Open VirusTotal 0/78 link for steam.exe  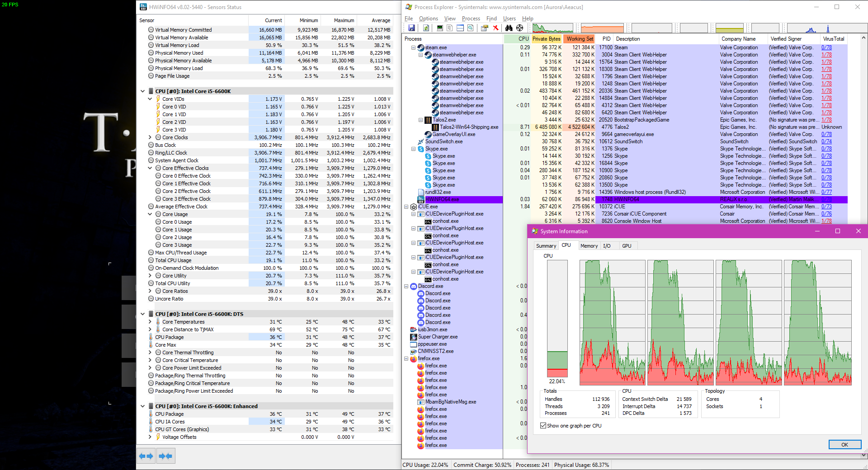click(826, 47)
